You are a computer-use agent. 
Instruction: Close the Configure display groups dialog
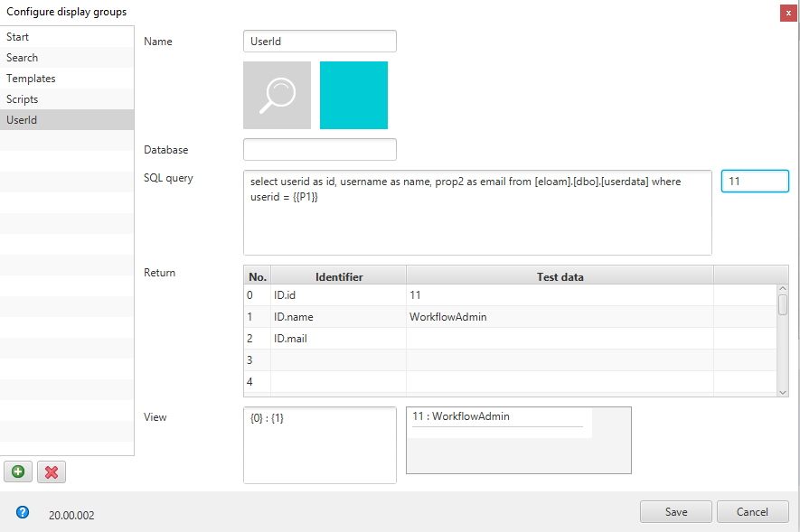pos(788,13)
